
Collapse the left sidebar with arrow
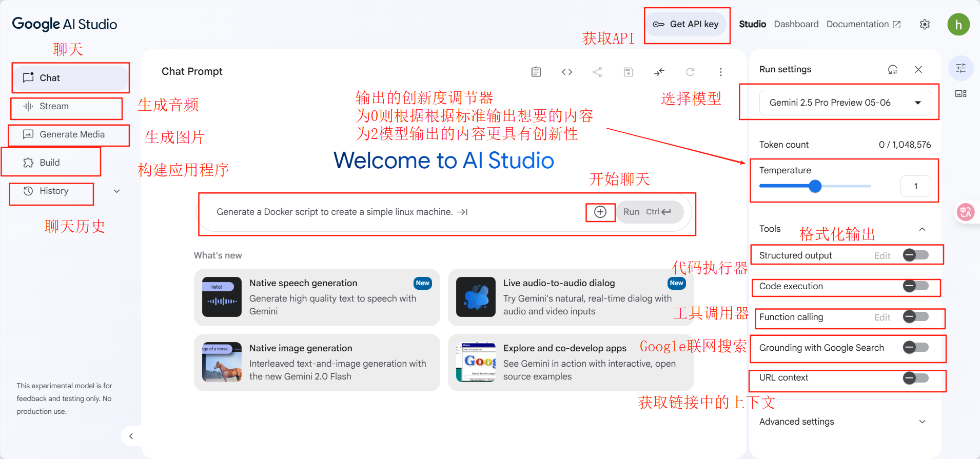click(x=131, y=436)
